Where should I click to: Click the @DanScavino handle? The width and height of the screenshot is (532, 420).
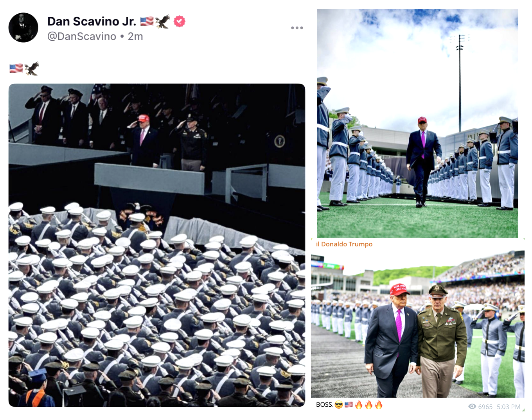point(82,36)
